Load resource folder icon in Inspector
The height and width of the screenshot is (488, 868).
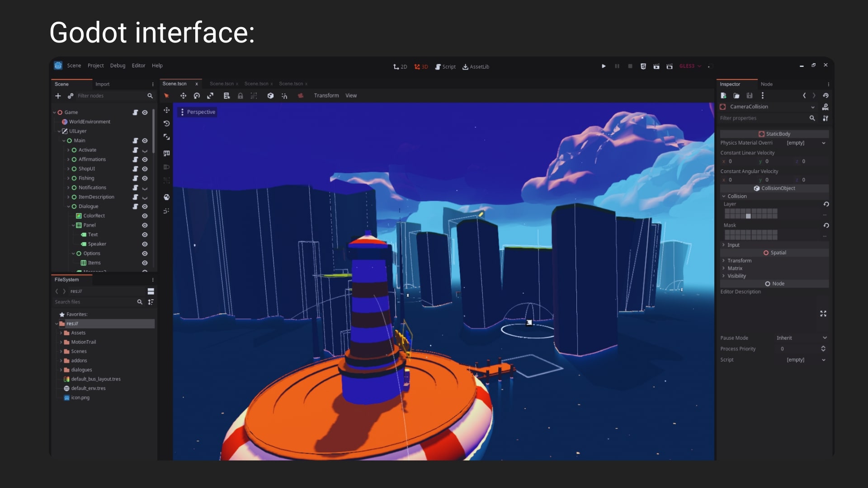point(736,95)
